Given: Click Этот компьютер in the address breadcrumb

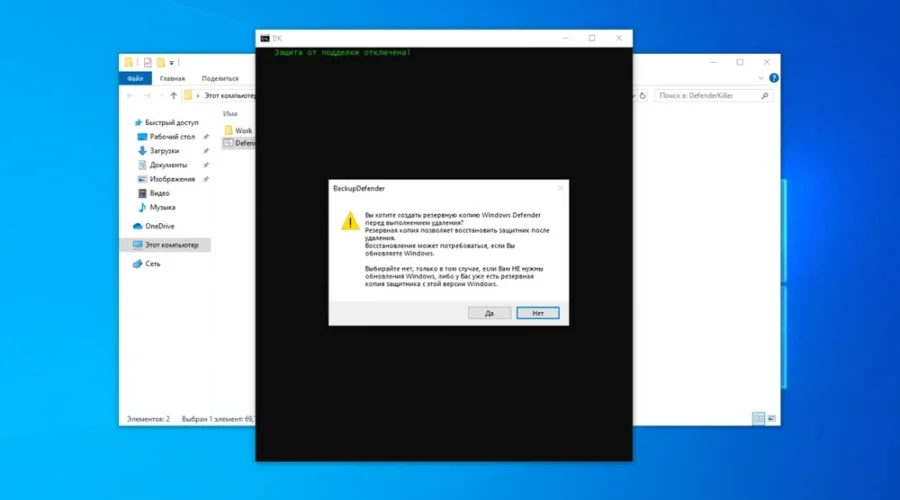Looking at the screenshot, I should pos(230,95).
